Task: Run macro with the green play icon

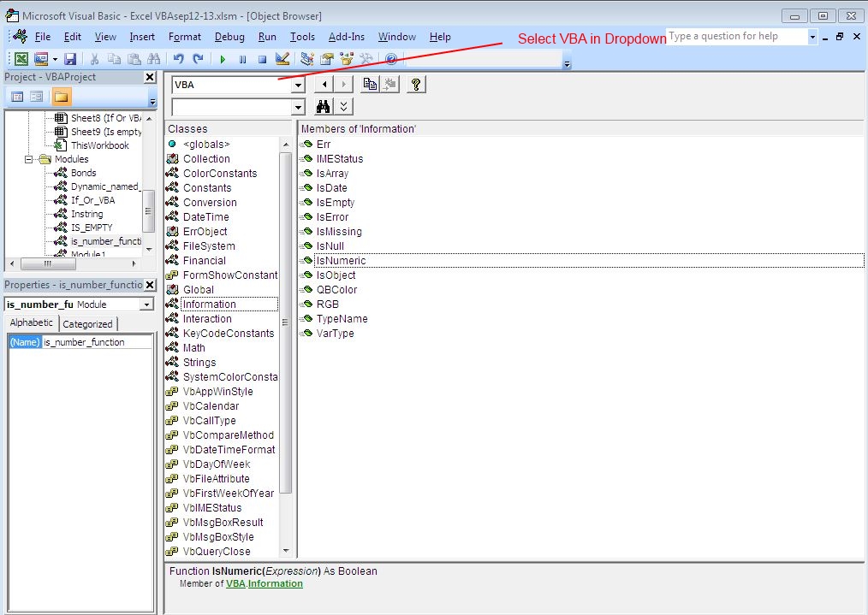Action: [223, 59]
